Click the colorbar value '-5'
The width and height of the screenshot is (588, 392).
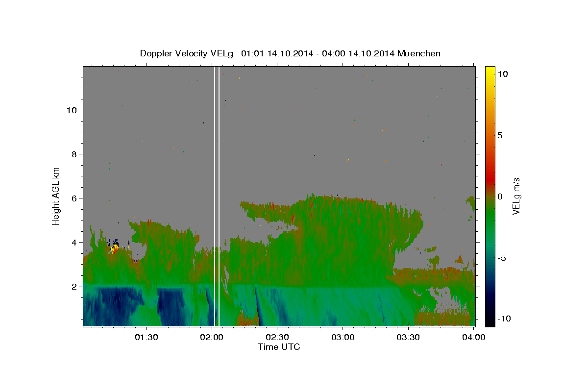click(x=501, y=258)
